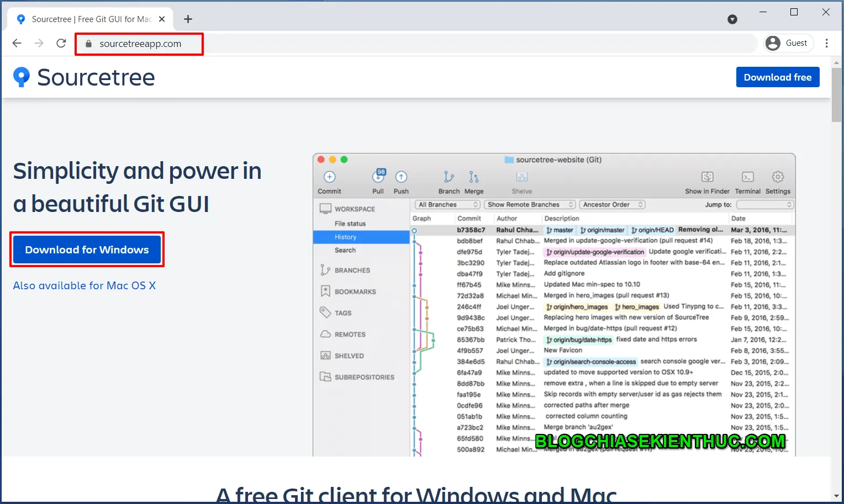
Task: Click the Merge icon in the toolbar
Action: pyautogui.click(x=473, y=178)
